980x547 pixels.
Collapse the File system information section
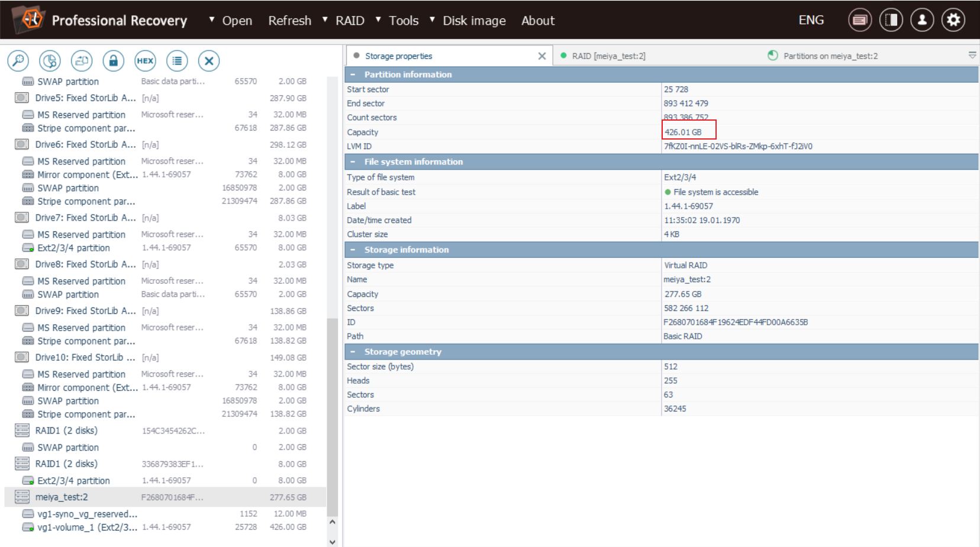(353, 161)
